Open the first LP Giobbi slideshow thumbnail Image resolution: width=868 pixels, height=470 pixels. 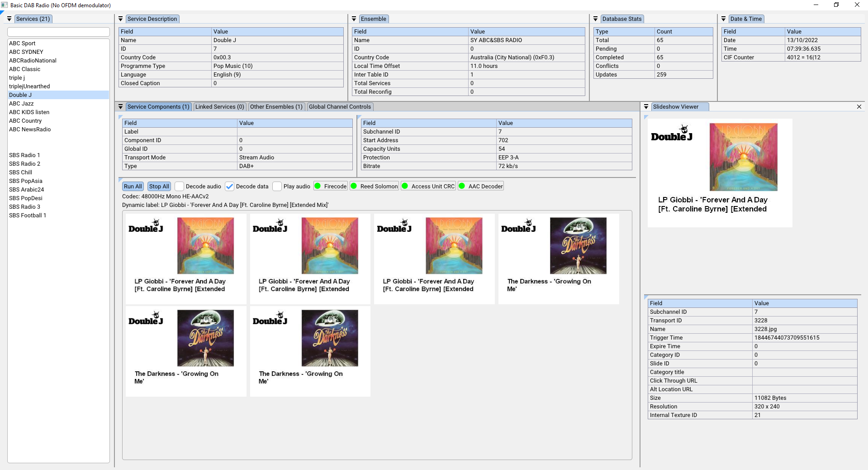[186, 259]
